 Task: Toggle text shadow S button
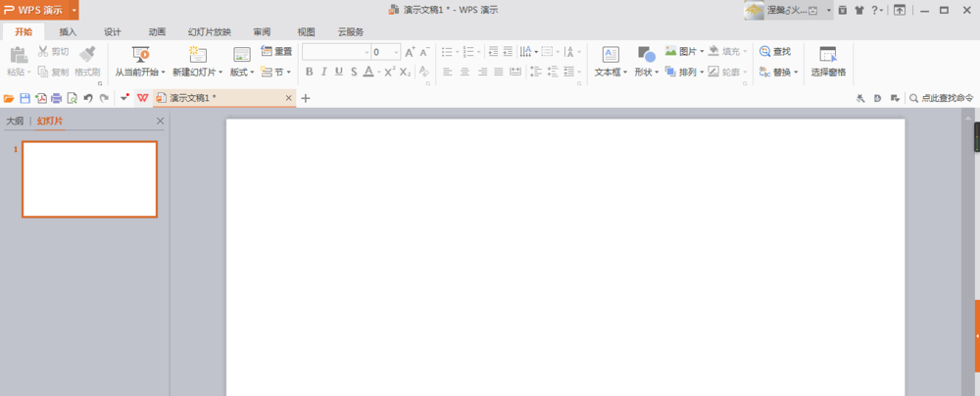coord(354,72)
